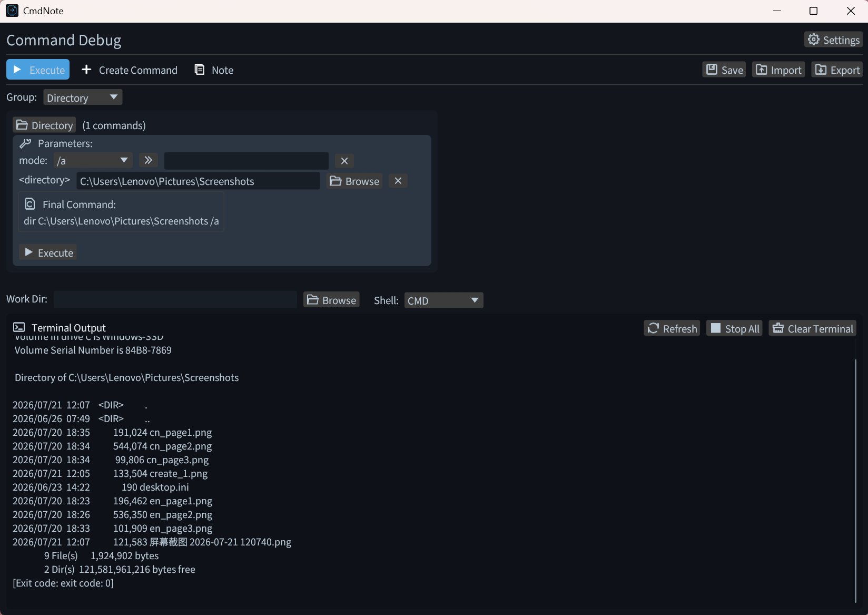Open the Shell dropdown showing CMD
Viewport: 868px width, 615px height.
[443, 300]
